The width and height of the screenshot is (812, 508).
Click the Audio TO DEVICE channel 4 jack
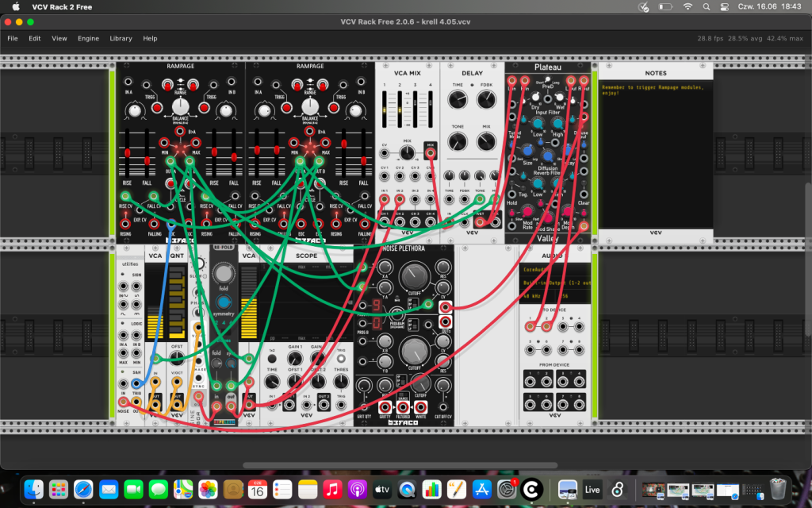(580, 326)
